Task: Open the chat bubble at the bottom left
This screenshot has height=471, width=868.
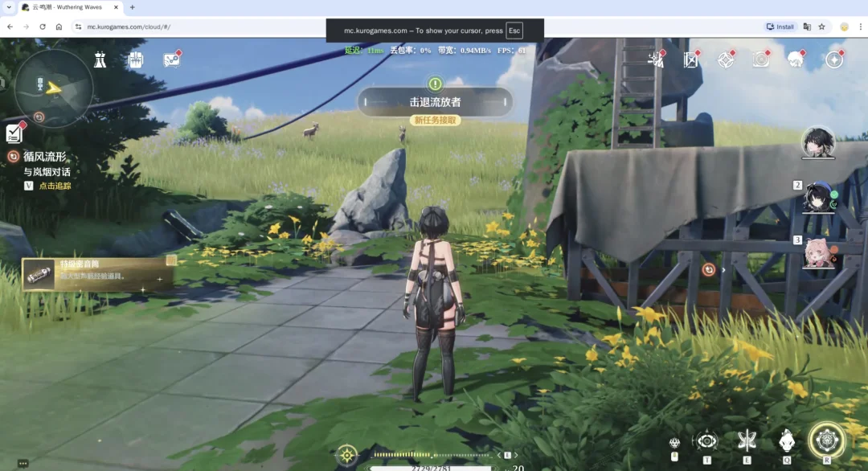Action: [x=23, y=463]
